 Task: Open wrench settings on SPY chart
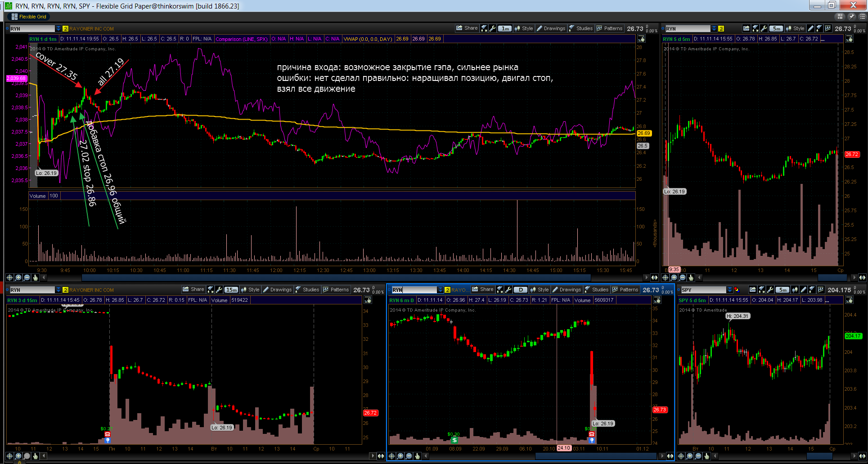[x=770, y=290]
